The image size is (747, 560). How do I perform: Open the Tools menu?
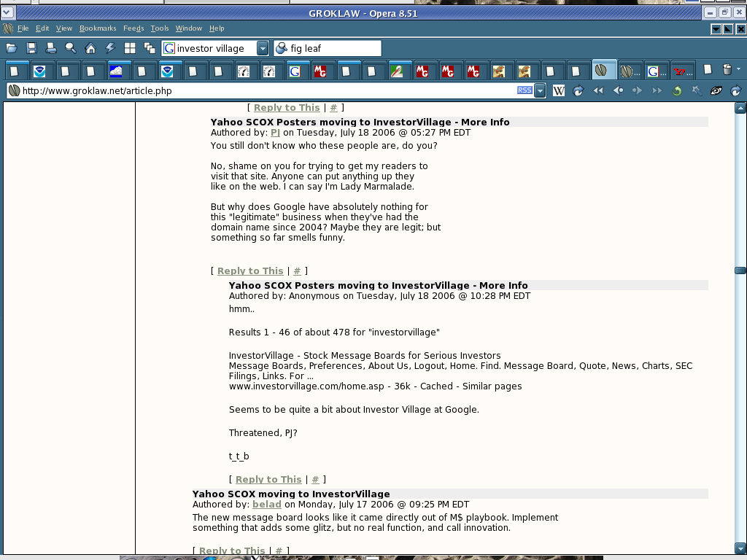point(160,28)
